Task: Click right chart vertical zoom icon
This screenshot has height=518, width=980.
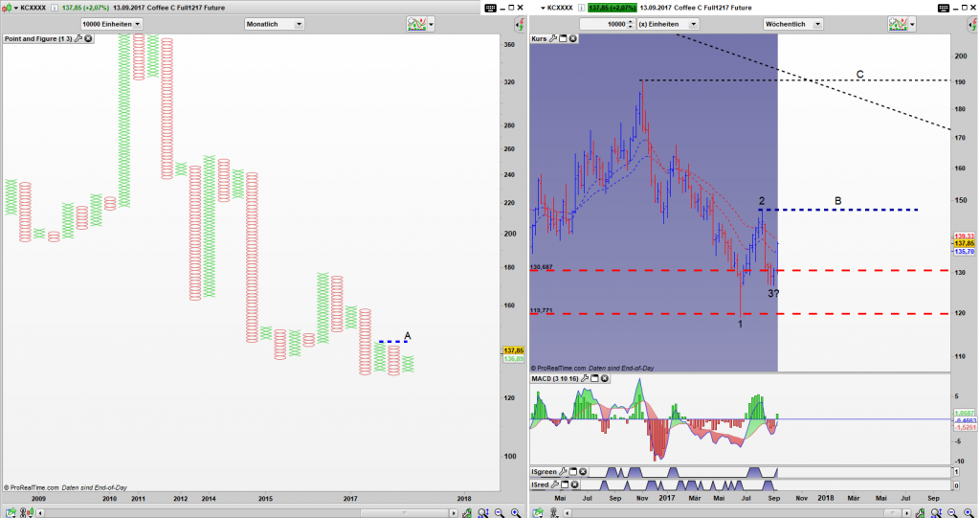Action: [x=920, y=513]
